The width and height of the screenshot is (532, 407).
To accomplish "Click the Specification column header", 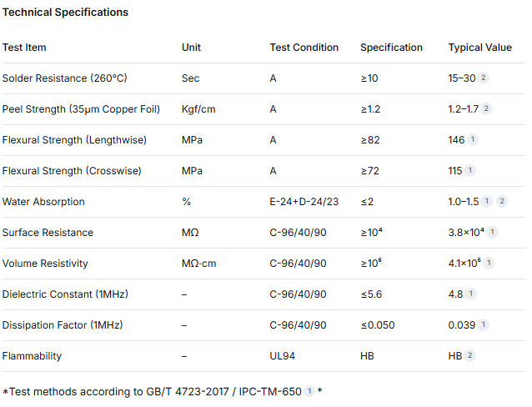I will [x=391, y=48].
